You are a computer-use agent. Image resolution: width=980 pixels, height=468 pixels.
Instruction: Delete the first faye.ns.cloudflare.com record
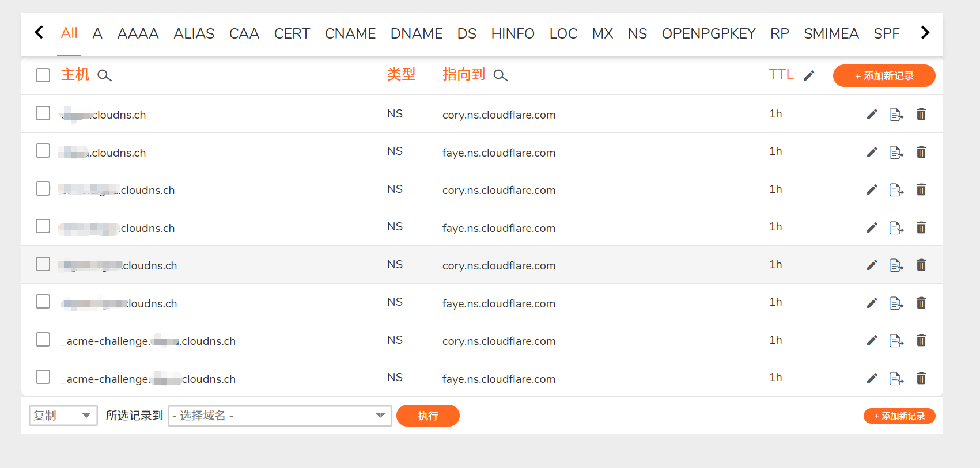coord(921,153)
